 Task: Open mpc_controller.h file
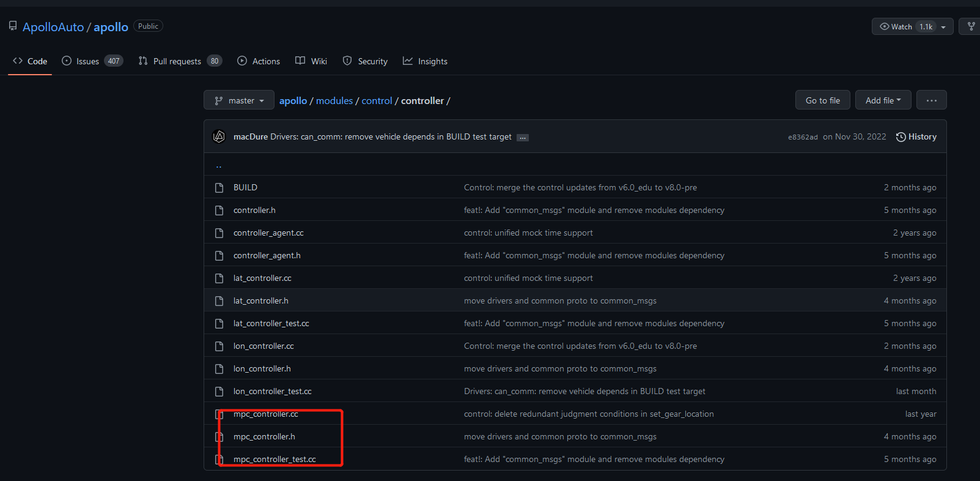click(x=264, y=436)
